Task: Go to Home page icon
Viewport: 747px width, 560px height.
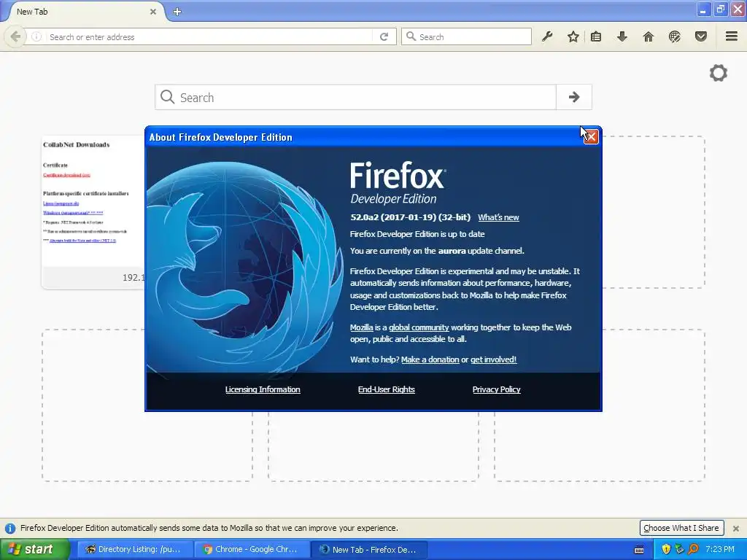Action: (649, 36)
